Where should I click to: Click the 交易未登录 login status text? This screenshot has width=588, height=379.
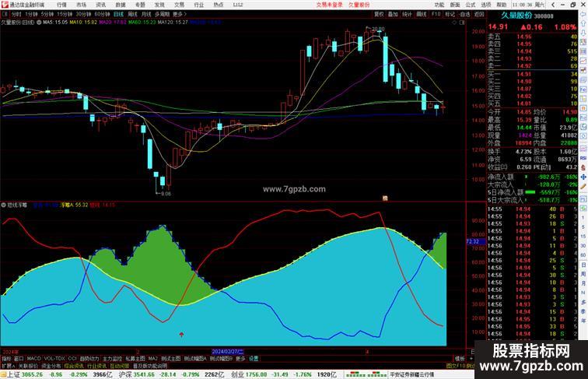(x=330, y=5)
